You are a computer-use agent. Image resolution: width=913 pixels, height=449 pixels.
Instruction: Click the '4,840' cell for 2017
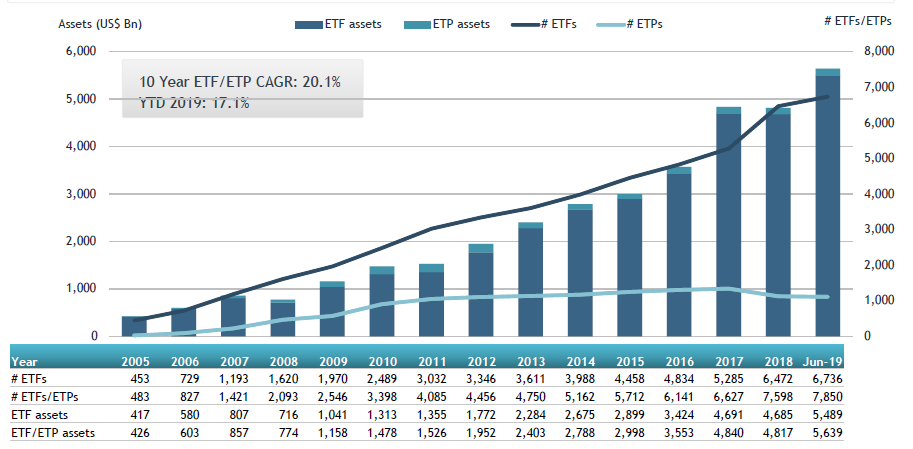click(729, 433)
